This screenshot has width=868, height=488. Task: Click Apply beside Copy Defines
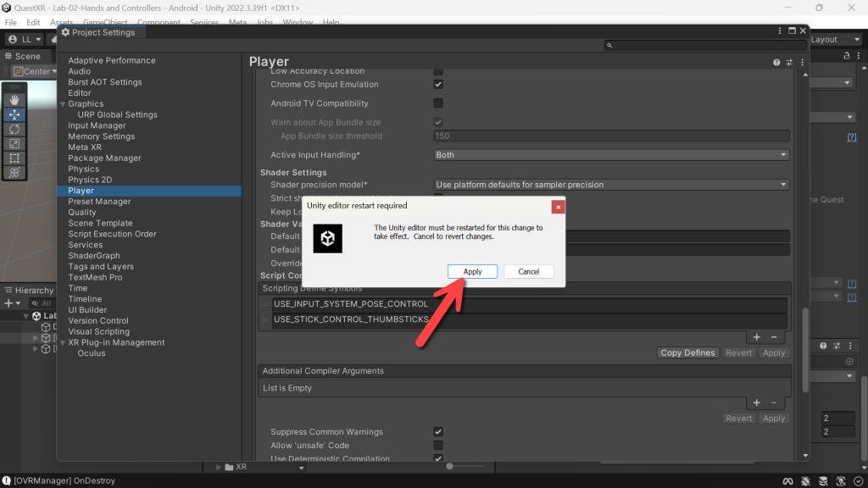(774, 353)
